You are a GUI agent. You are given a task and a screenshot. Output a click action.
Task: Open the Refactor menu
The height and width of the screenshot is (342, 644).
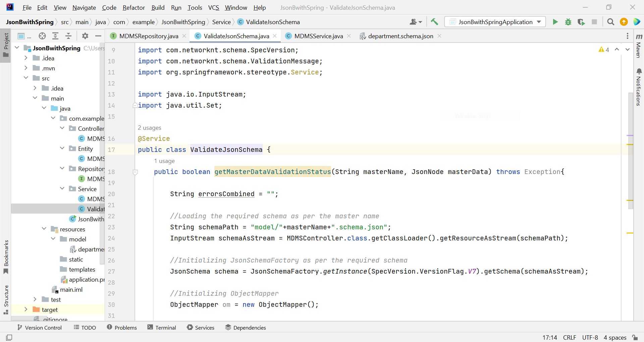[133, 7]
